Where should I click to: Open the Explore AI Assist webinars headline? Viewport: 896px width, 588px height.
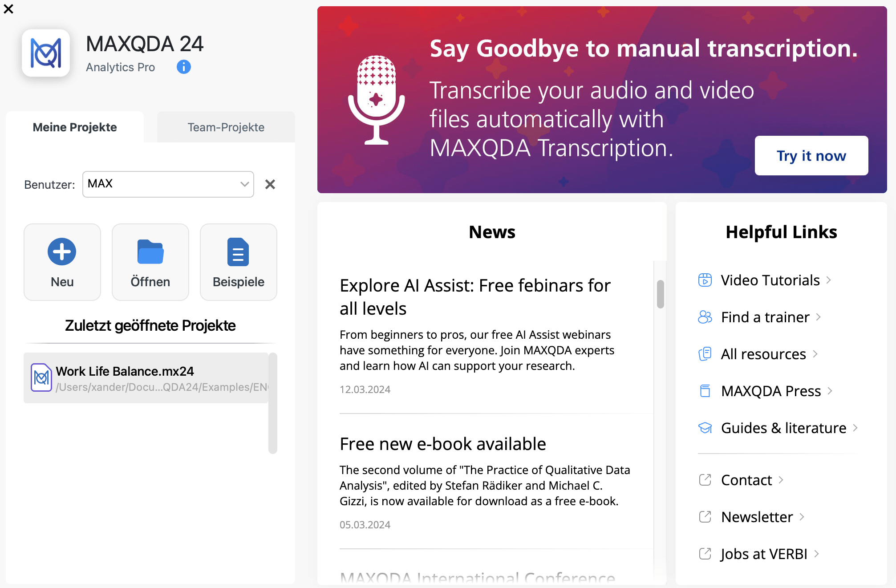475,297
